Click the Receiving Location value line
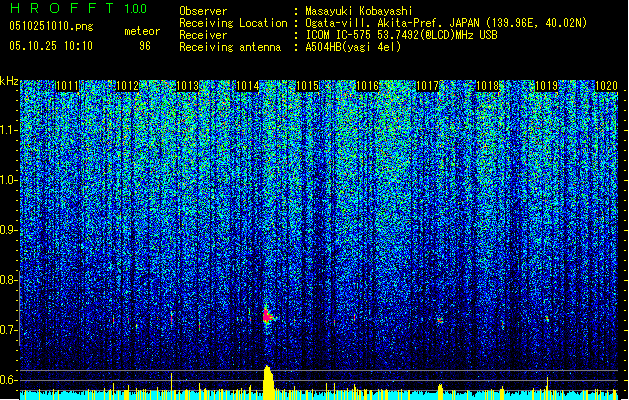Screen dimensions: 629x400 (x=446, y=23)
